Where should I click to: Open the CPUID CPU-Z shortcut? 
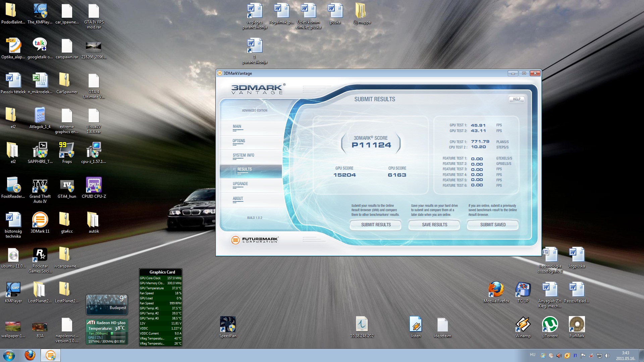94,188
